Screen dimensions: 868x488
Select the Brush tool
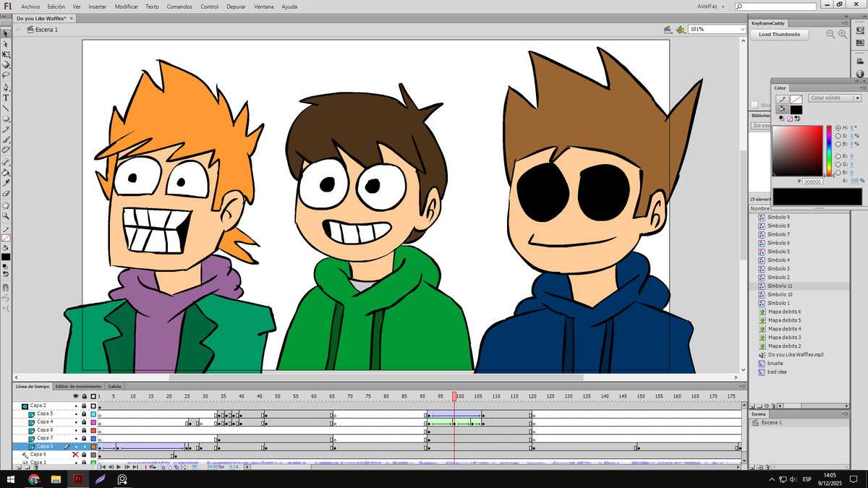[x=7, y=139]
